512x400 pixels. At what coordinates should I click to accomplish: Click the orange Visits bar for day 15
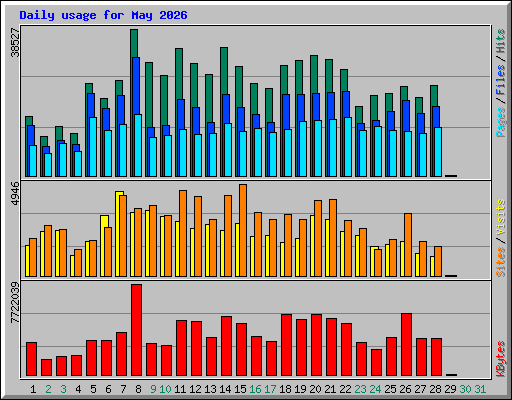coord(243,230)
